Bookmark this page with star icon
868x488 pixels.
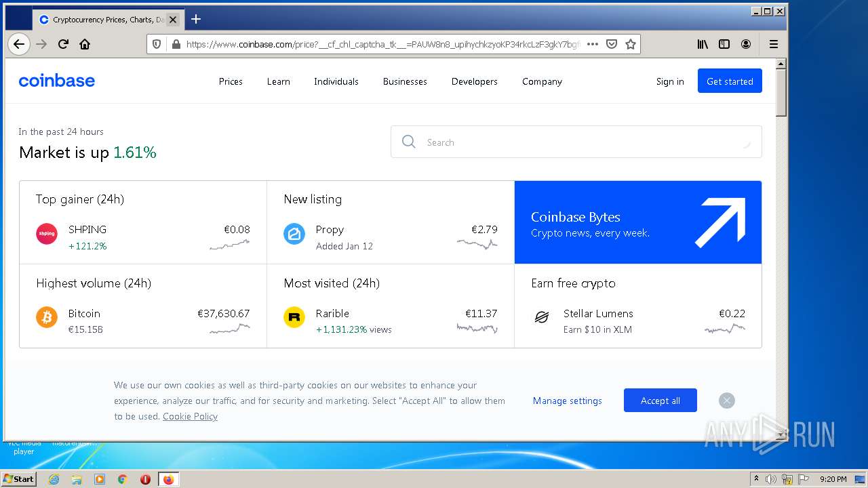point(631,44)
